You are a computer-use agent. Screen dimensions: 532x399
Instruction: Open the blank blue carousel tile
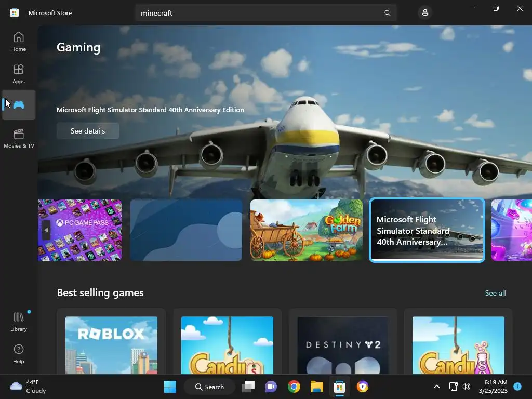click(x=186, y=230)
